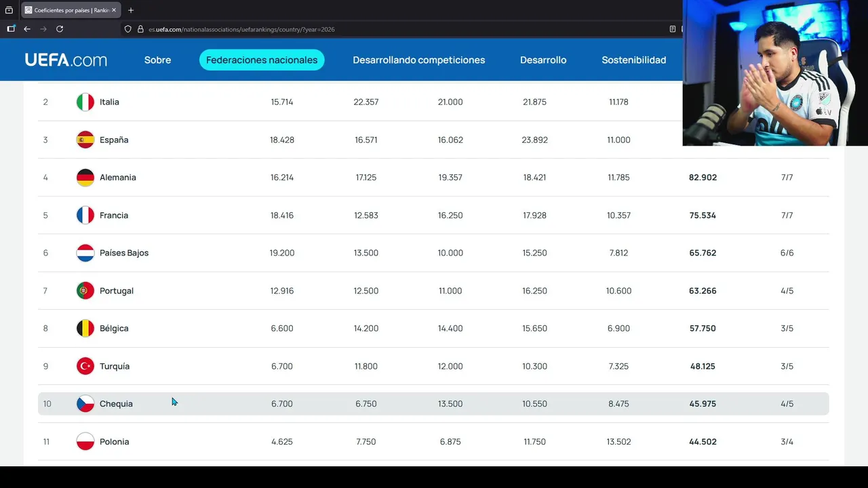868x488 pixels.
Task: Click the UEFA.com logo
Action: click(66, 60)
